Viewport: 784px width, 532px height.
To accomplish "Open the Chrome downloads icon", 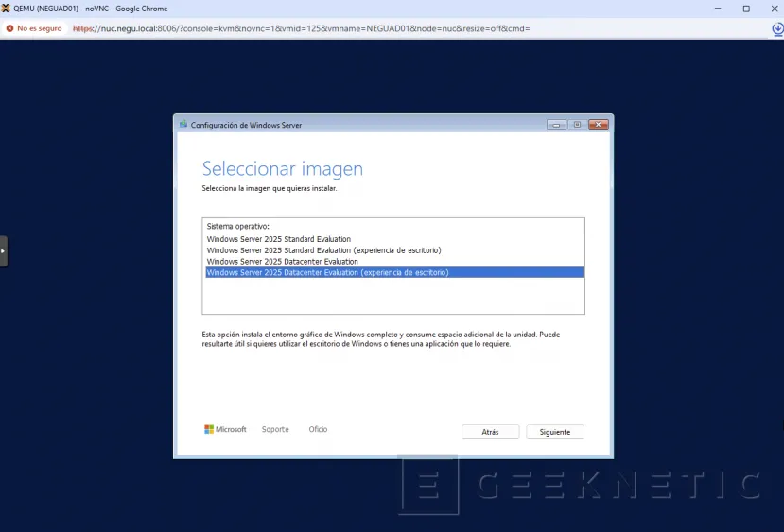I will pyautogui.click(x=777, y=29).
